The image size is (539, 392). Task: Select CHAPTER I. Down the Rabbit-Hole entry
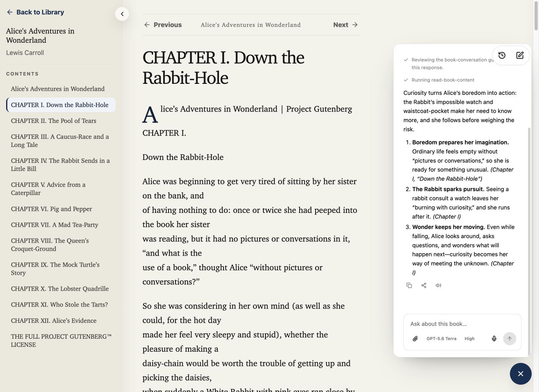tap(61, 105)
